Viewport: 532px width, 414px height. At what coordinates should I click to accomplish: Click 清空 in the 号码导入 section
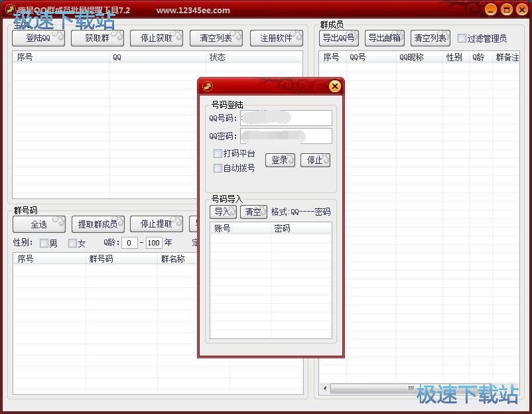[253, 212]
